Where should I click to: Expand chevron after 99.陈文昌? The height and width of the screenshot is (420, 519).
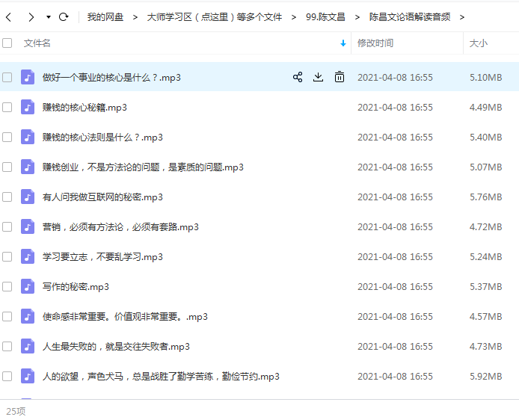point(357,17)
